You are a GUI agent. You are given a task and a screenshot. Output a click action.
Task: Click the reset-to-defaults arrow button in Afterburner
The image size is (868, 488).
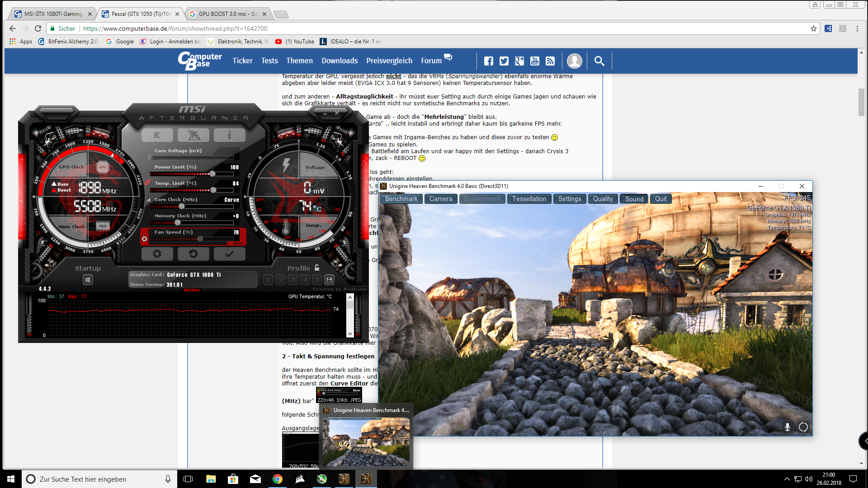pos(193,254)
